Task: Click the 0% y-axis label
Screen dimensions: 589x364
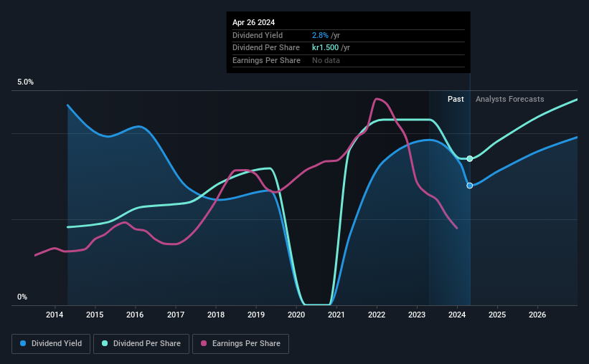Action: click(22, 297)
